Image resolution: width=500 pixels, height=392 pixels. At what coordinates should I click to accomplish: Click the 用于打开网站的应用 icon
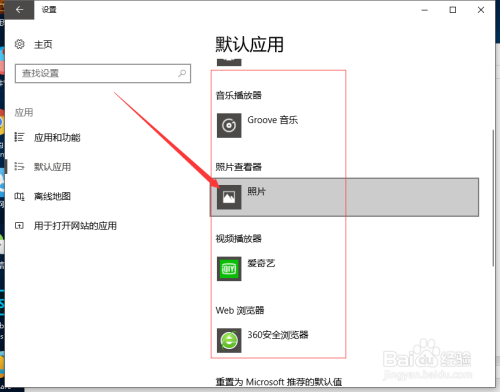tap(19, 226)
